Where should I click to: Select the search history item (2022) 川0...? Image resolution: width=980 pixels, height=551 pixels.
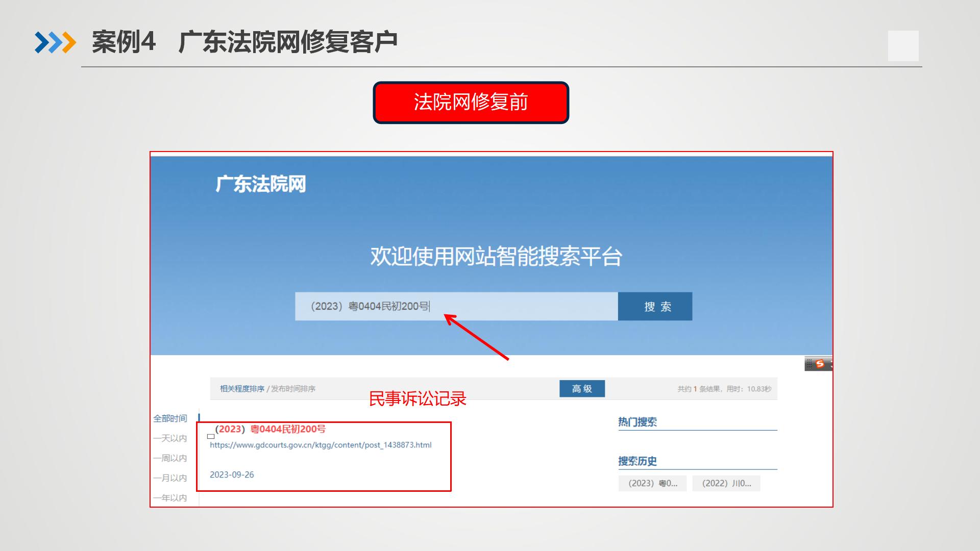(726, 483)
